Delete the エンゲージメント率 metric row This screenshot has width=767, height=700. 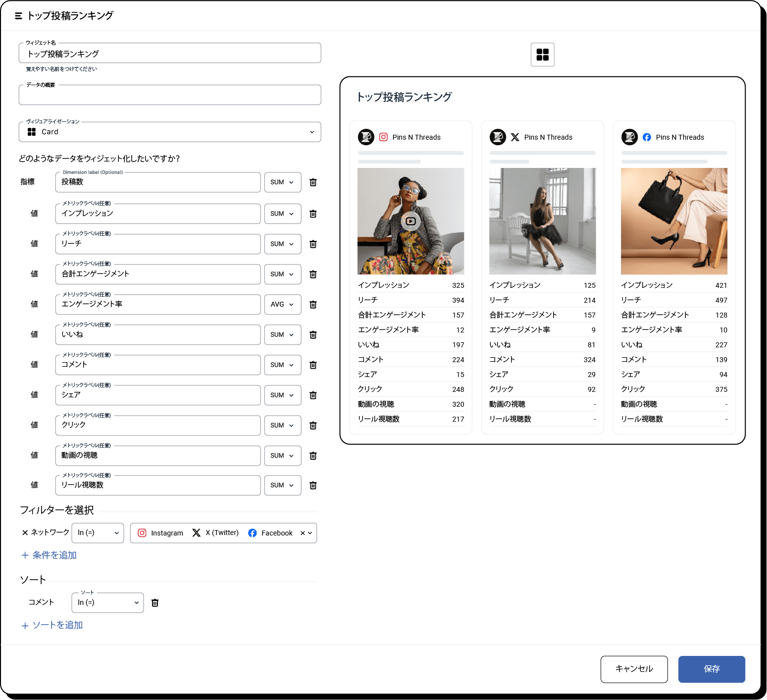coord(313,305)
